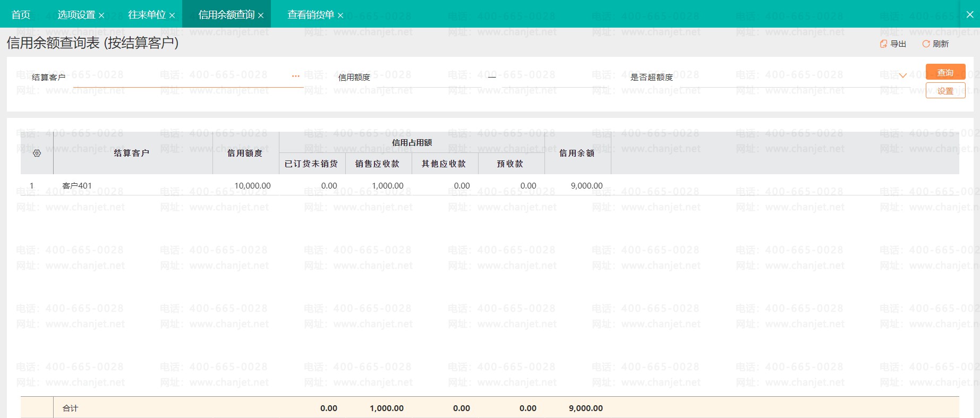Expand the 是否超额度 dropdown

902,76
